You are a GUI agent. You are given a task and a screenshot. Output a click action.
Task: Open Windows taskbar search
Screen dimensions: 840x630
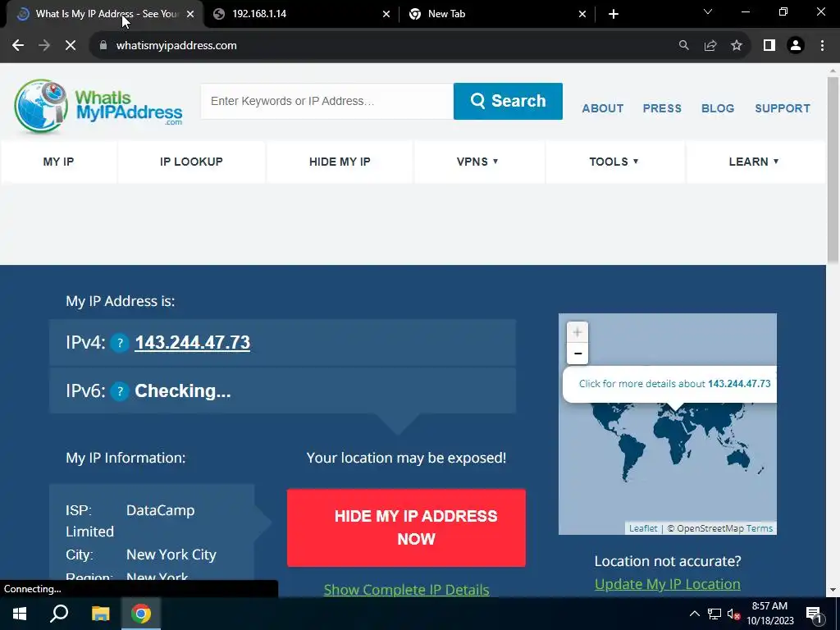[x=59, y=614]
